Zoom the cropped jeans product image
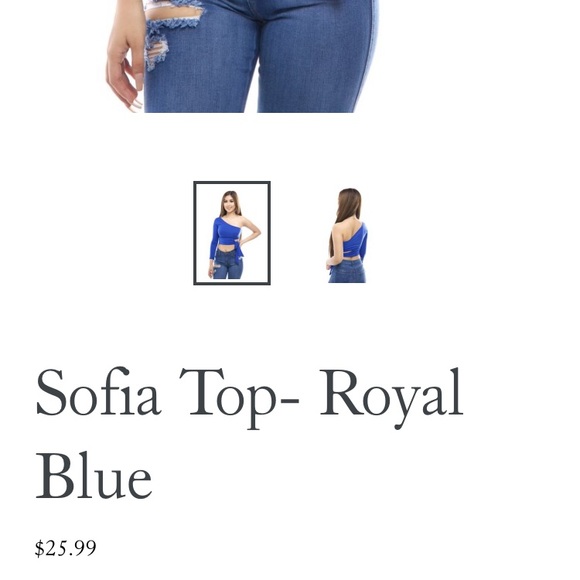The height and width of the screenshot is (580, 580). (x=242, y=56)
